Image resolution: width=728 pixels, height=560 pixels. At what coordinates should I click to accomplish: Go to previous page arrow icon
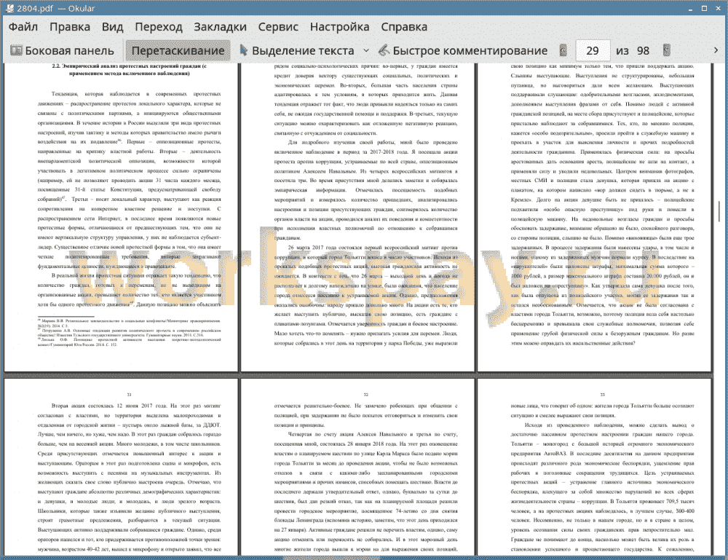(x=563, y=50)
